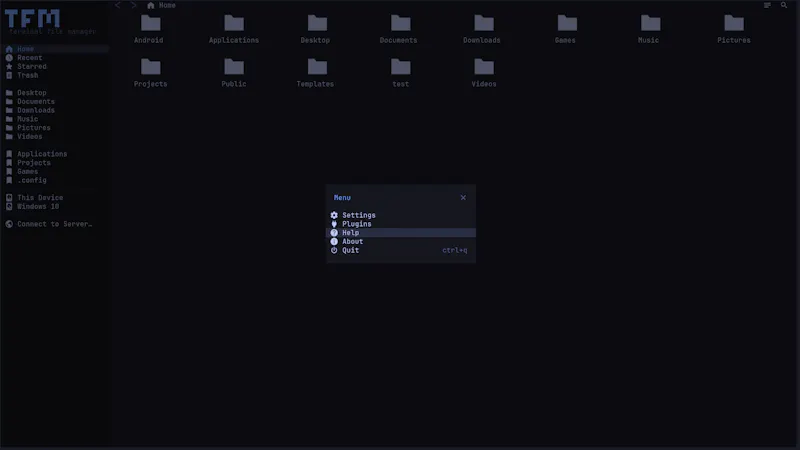Open the Projects folder icon in the main grid

point(150,67)
